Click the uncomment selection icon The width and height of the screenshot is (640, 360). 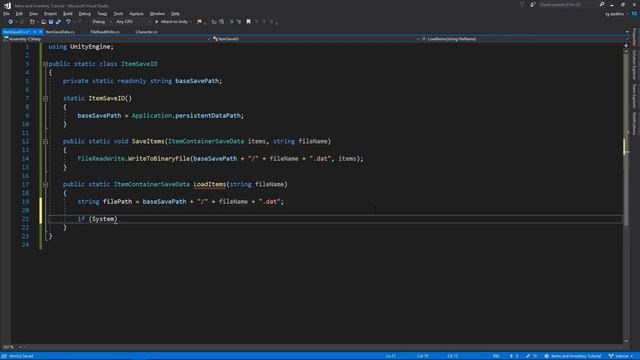pos(239,22)
